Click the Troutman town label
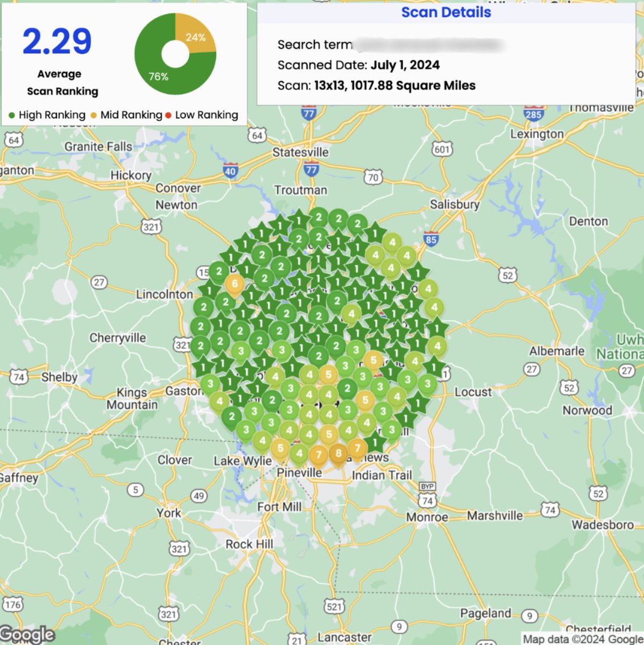The width and height of the screenshot is (644, 645). (x=300, y=190)
